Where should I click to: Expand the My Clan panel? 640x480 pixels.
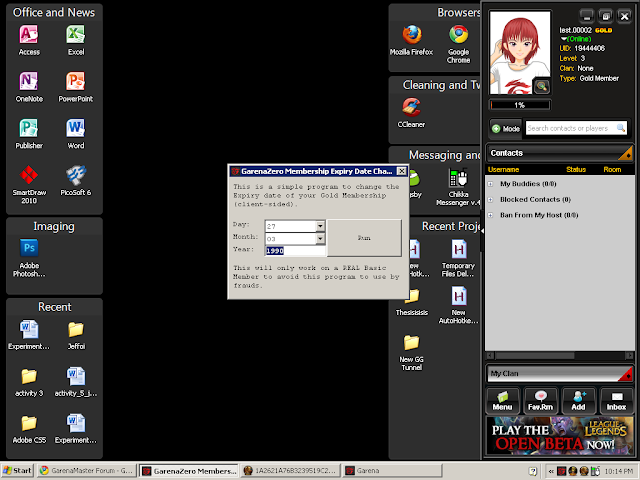[559, 373]
